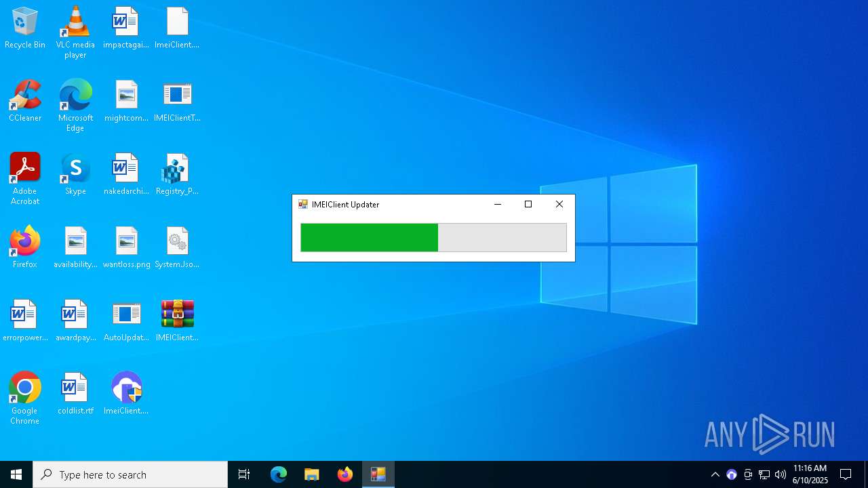Open the taskbar clock and date
This screenshot has height=488, width=868.
pos(810,474)
